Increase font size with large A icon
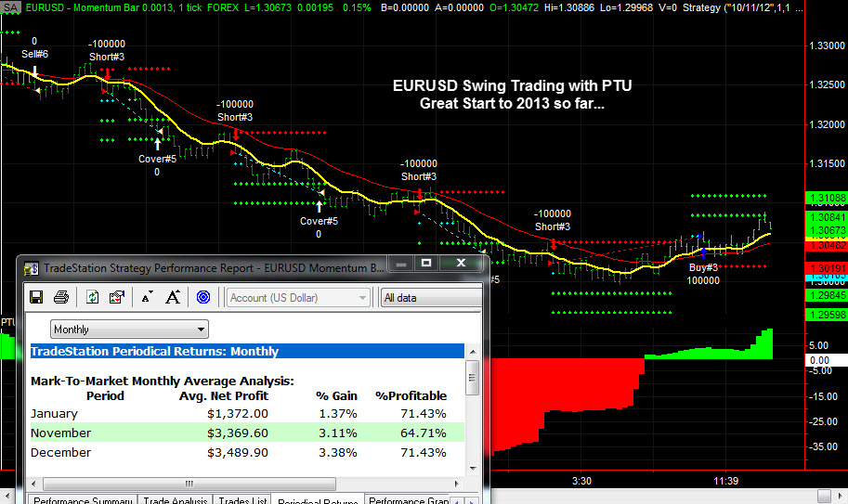Viewport: 848px width, 504px height. (173, 298)
